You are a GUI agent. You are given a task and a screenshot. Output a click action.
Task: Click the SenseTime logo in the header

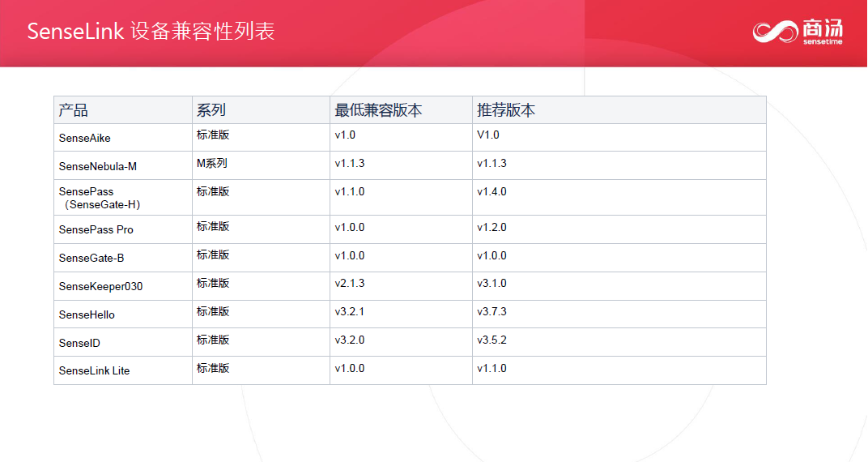798,32
